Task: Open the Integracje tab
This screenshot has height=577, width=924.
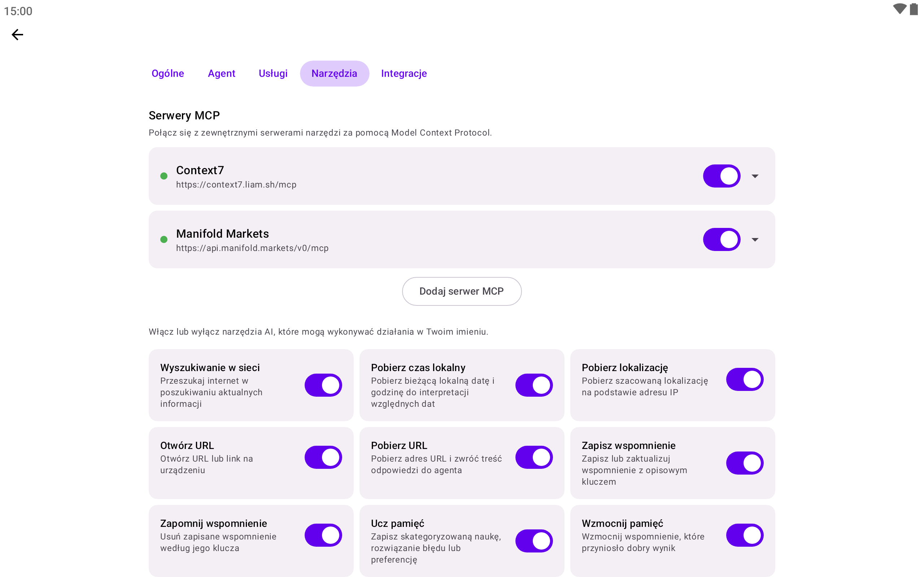Action: click(x=404, y=73)
